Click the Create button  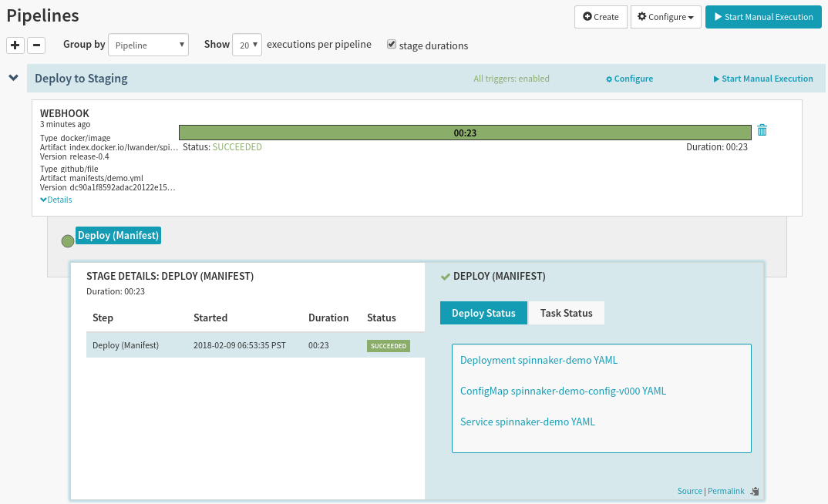click(601, 17)
